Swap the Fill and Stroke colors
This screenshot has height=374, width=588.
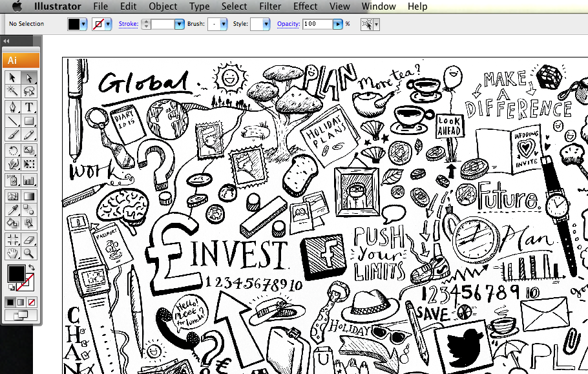pyautogui.click(x=31, y=269)
